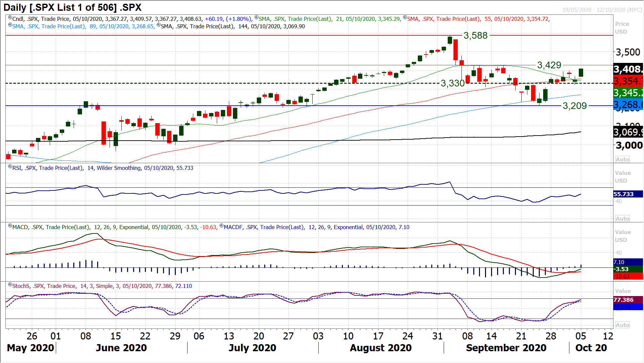Click the RSI value tag 55.733

coord(628,194)
